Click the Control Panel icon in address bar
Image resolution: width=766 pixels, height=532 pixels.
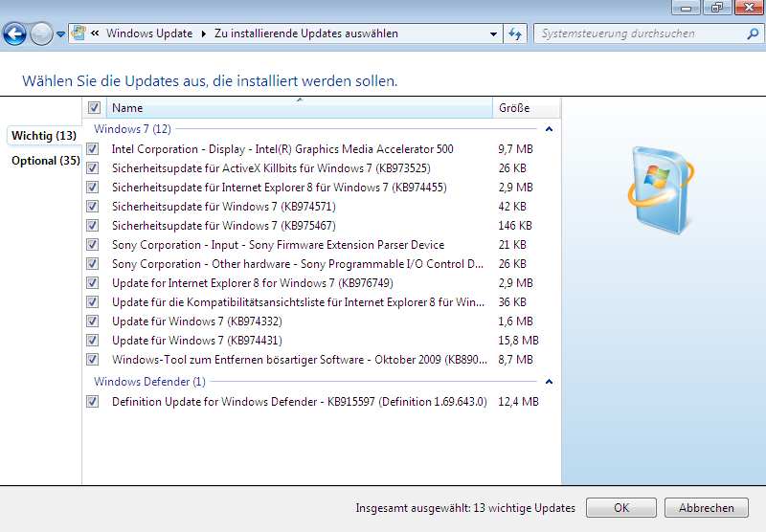[x=79, y=33]
